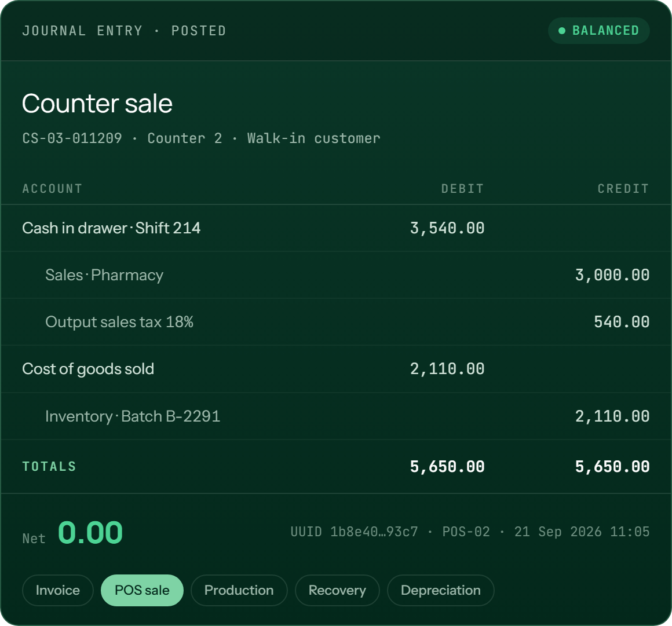
Task: Choose the Depreciation entry type
Action: [441, 591]
